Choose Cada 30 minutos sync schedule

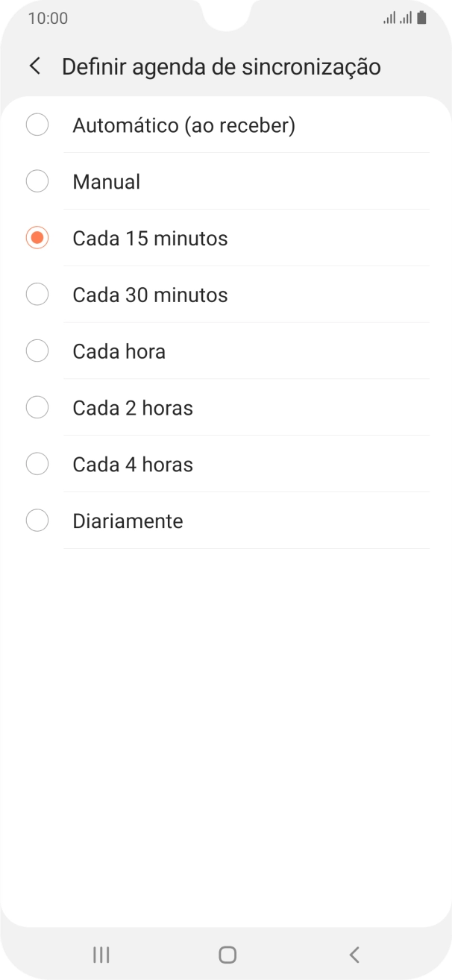37,294
